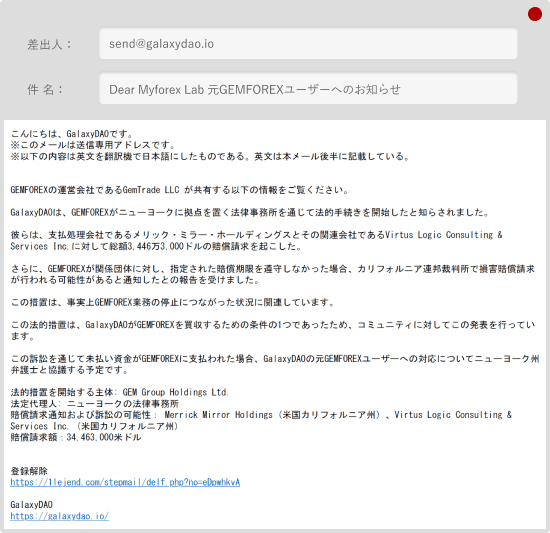Click the line starting ※以下の内容は英文を翻訳機

tap(210, 156)
